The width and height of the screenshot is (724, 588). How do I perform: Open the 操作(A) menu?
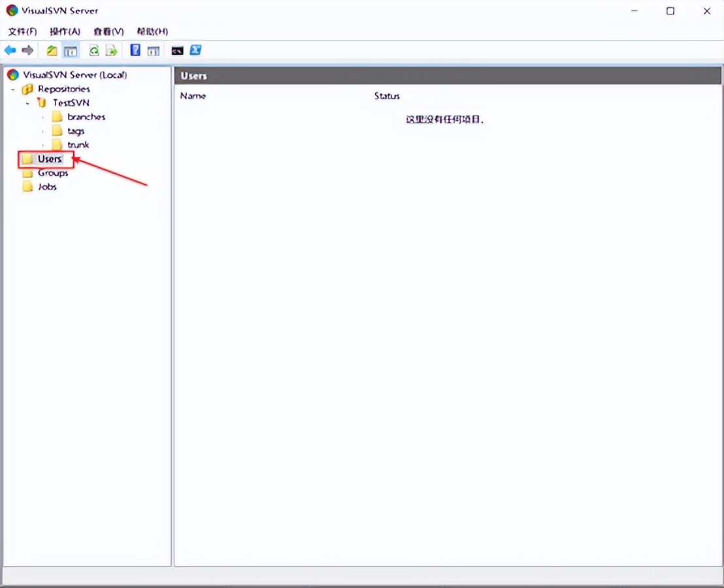pos(65,31)
